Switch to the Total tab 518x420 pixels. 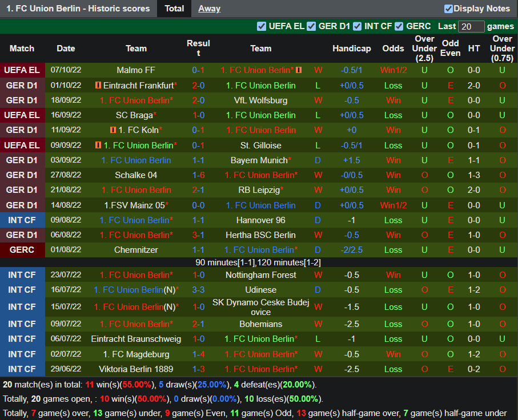tap(174, 9)
